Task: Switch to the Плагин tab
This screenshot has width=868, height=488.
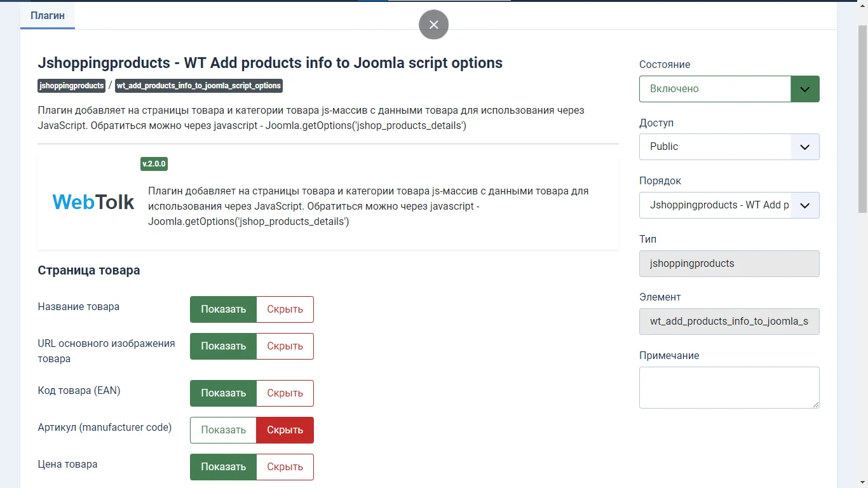Action: pos(48,15)
